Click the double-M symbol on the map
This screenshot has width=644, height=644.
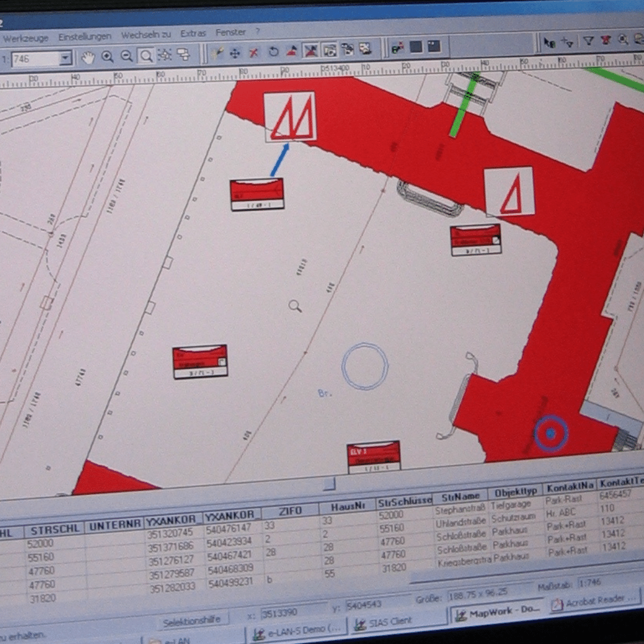(x=290, y=117)
